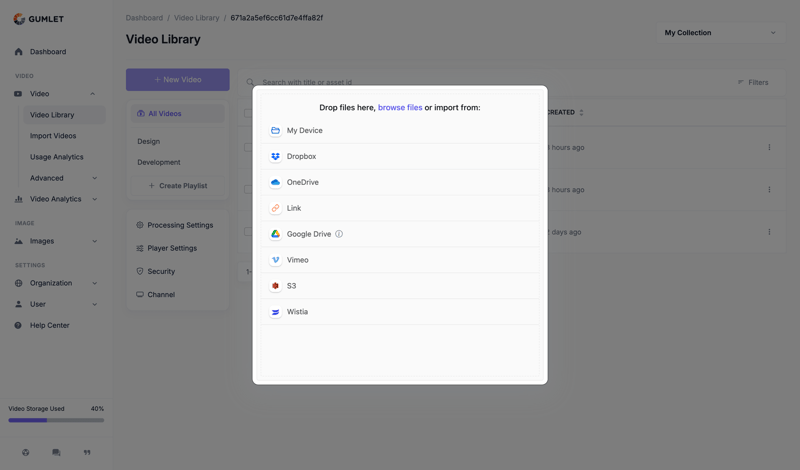The width and height of the screenshot is (800, 470).
Task: Open options menu for newest hours-ago video
Action: [769, 147]
